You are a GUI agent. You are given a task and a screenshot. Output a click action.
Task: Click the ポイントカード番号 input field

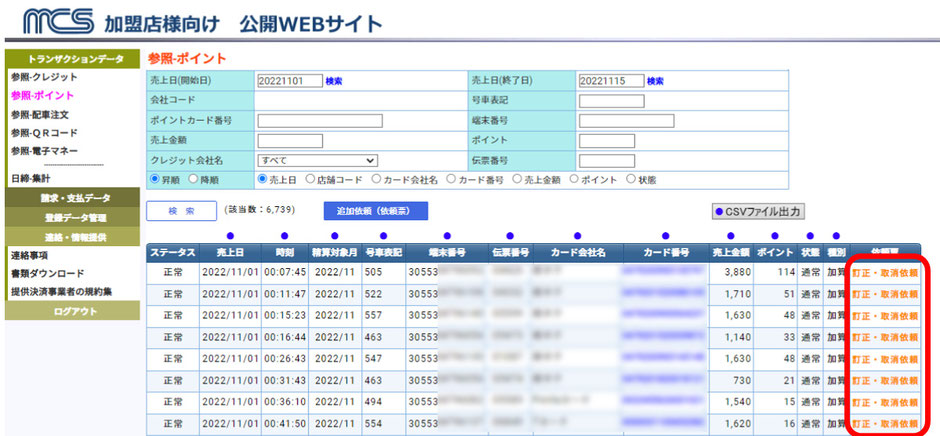tap(319, 121)
